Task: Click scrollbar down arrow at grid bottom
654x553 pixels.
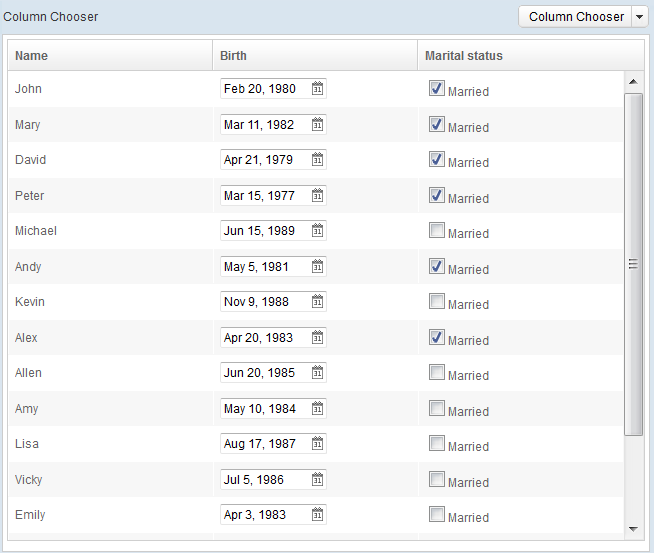Action: [x=633, y=529]
